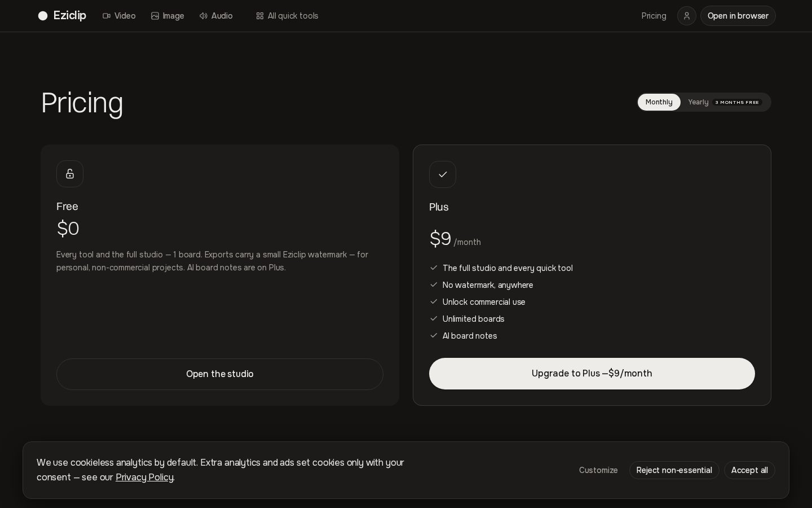Click the '/month' price suffix

point(467,242)
